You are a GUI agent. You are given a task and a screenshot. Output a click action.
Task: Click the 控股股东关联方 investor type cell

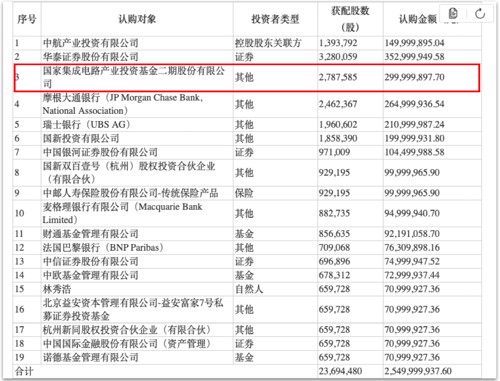pos(268,43)
